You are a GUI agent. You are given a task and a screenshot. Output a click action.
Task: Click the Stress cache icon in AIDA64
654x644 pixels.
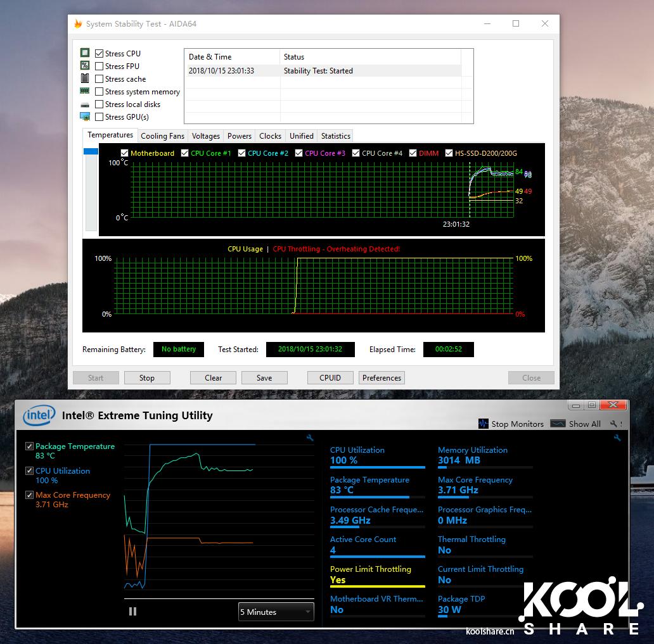coord(85,79)
